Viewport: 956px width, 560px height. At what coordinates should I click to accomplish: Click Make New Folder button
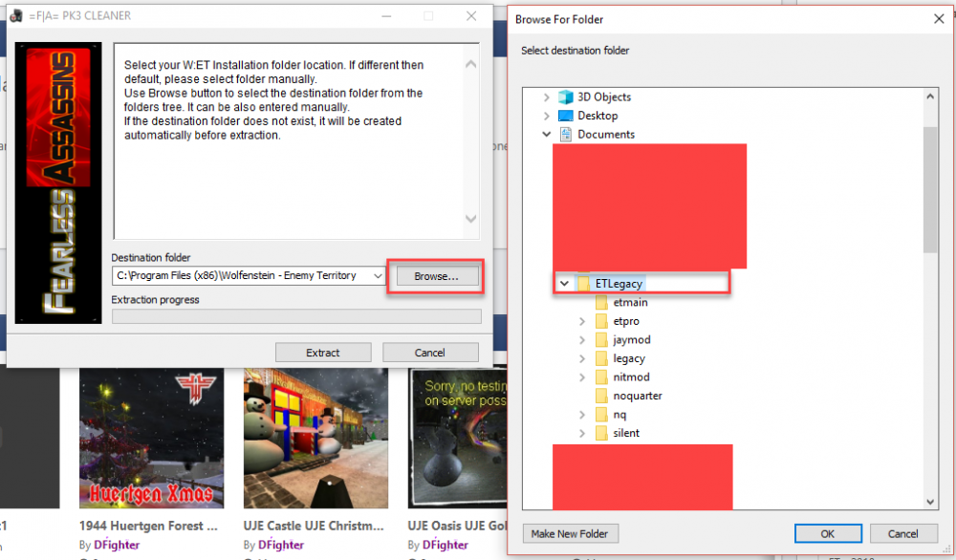click(570, 534)
